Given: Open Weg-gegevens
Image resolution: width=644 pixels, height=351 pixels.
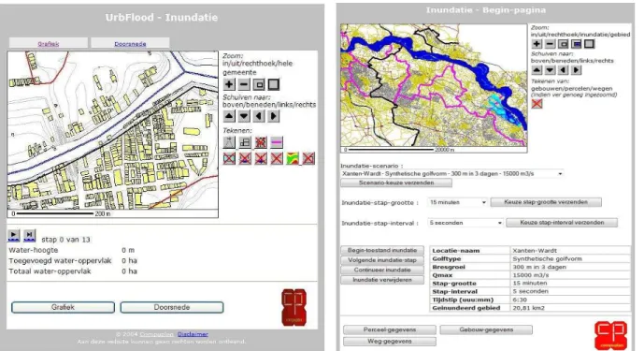Looking at the screenshot, I should click(x=390, y=341).
